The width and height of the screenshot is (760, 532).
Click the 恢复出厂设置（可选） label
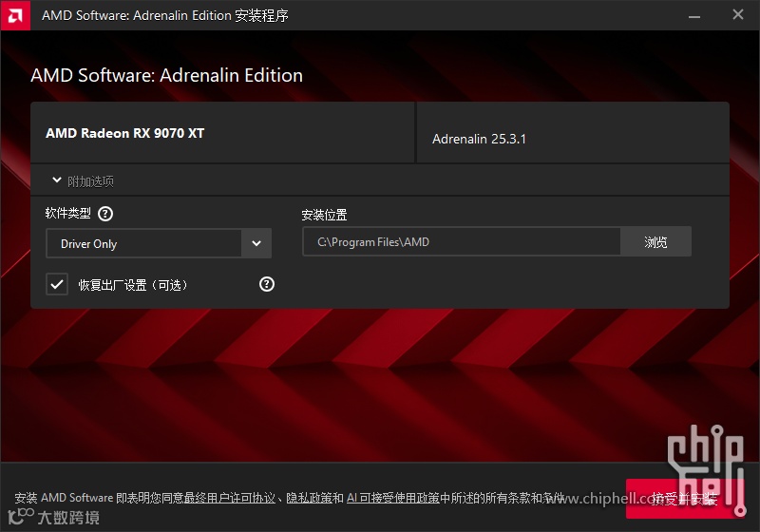click(133, 285)
